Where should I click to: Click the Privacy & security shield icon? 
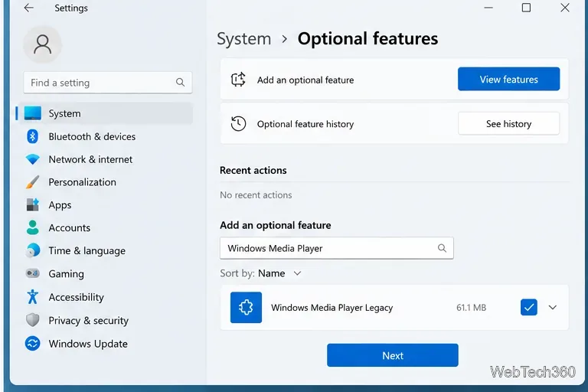[x=33, y=320]
